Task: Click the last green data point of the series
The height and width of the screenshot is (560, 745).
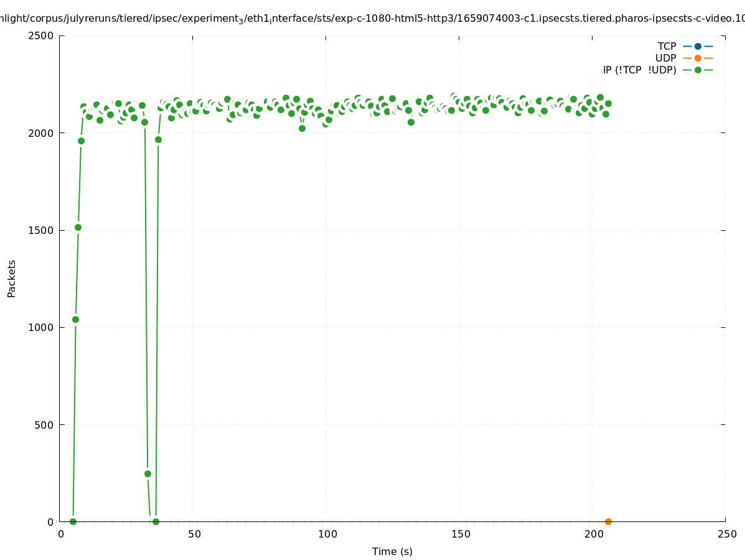Action: click(x=608, y=103)
